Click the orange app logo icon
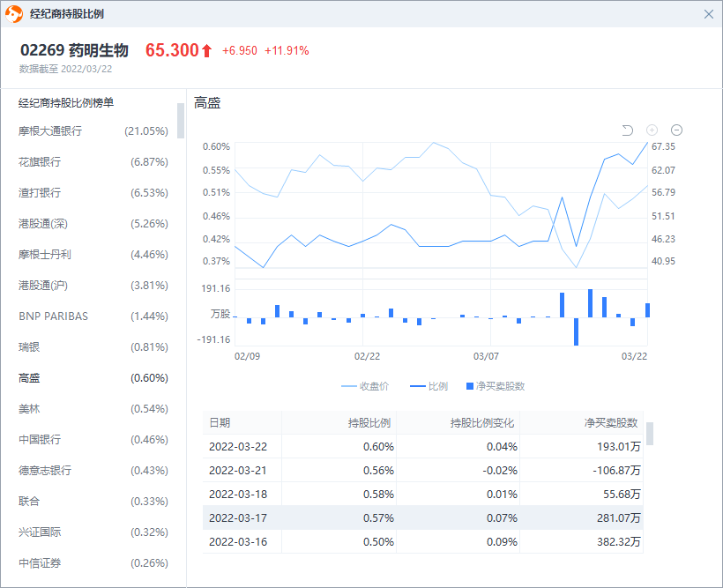 (14, 14)
